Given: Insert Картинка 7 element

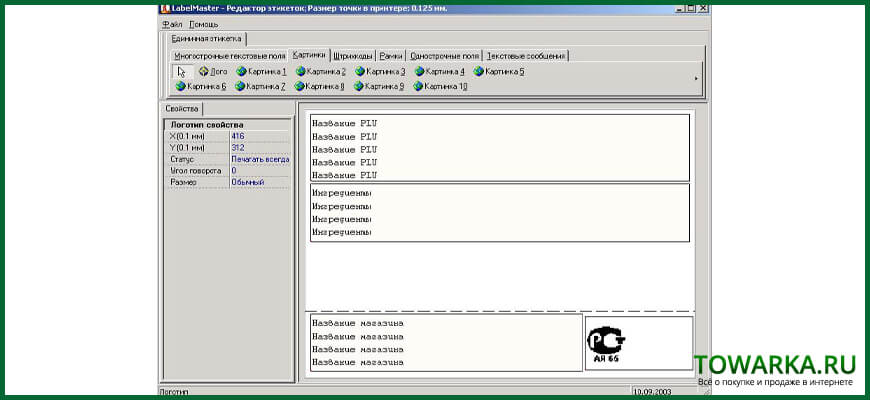Looking at the screenshot, I should [260, 86].
